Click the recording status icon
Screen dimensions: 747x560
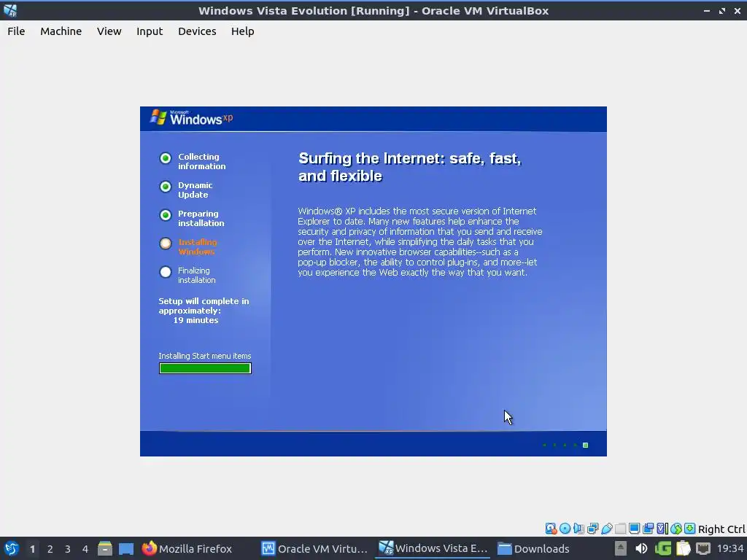click(648, 529)
